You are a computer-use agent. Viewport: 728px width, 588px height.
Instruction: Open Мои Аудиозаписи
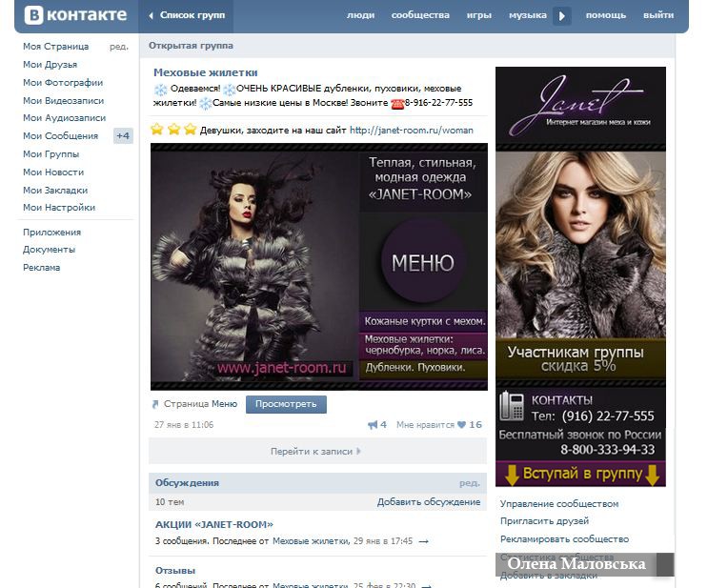coord(65,118)
